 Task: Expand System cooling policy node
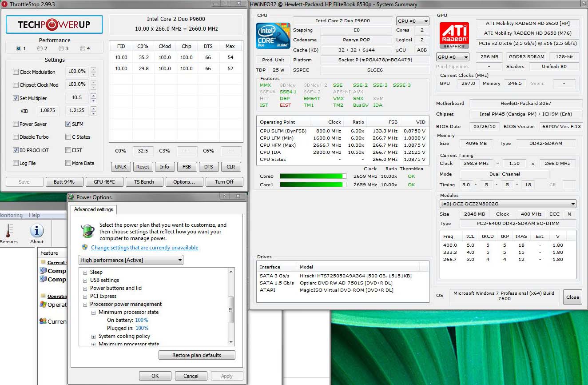coord(94,336)
